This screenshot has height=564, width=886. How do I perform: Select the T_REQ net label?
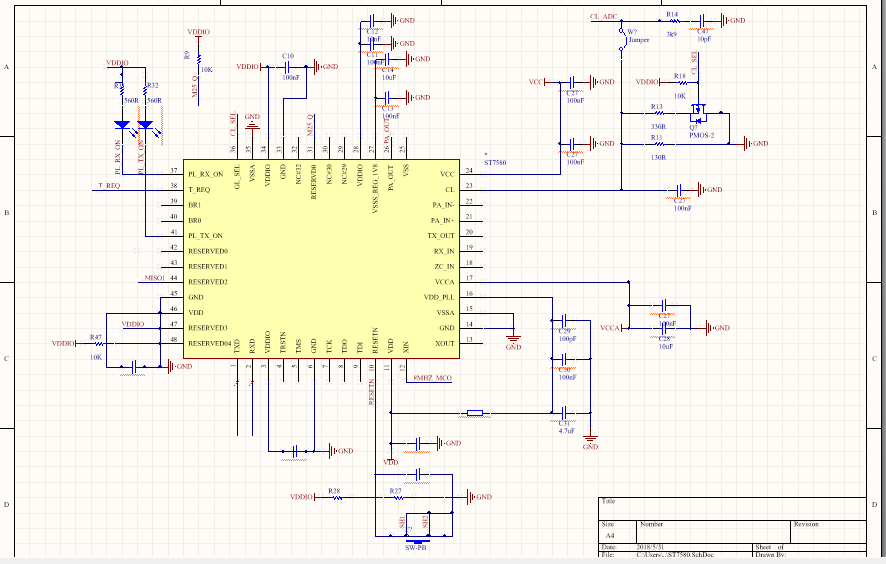pyautogui.click(x=108, y=186)
